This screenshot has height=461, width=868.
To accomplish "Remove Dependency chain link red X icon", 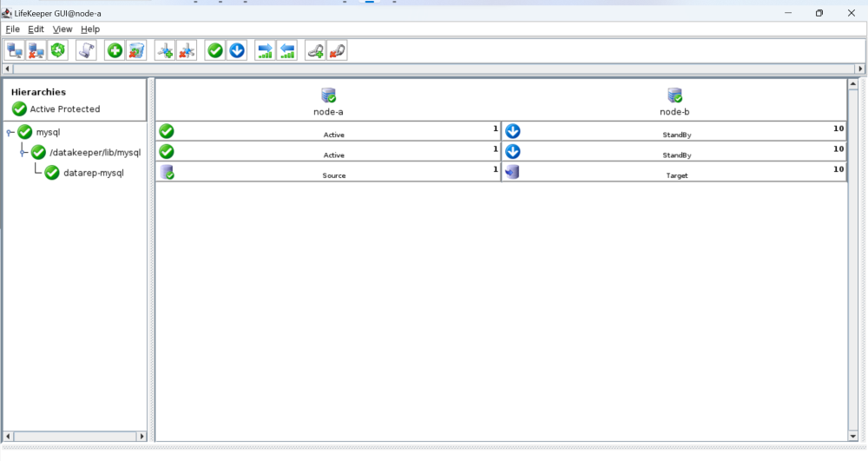I will (337, 51).
